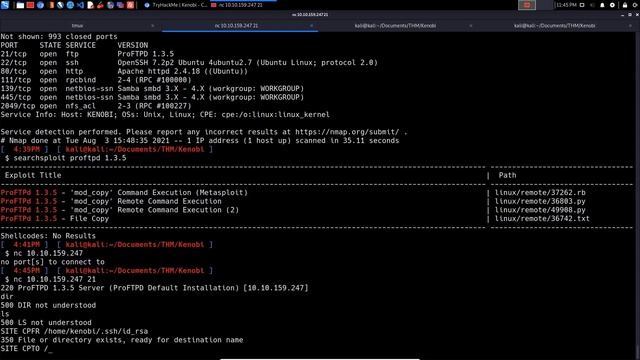Image resolution: width=640 pixels, height=360 pixels.
Task: Click the 'searchsploit proftpd 1.3.5' command
Action: [70, 158]
